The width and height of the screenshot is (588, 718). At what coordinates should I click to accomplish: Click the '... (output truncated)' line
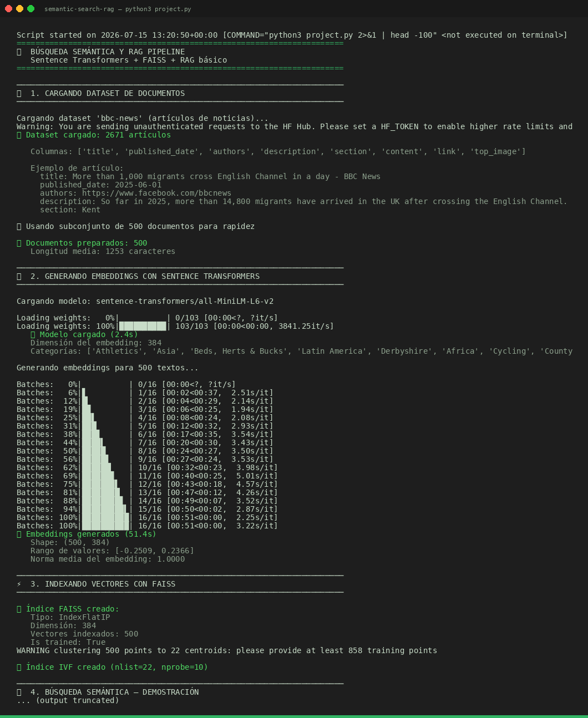tap(68, 700)
